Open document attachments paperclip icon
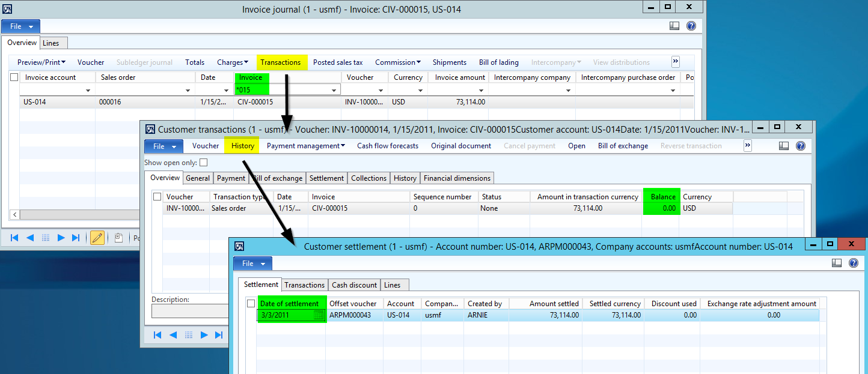The image size is (868, 374). pyautogui.click(x=119, y=238)
